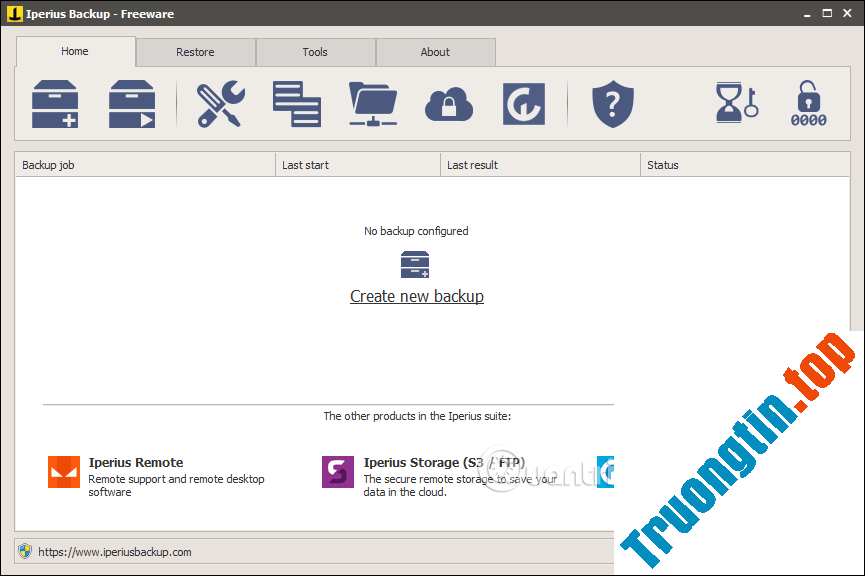Switch to the Restore tab
Viewport: 865px width, 576px height.
195,52
